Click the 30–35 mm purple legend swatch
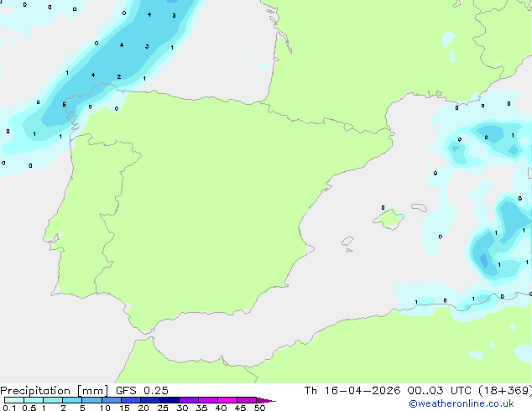This screenshot has width=532, height=411. (x=189, y=400)
